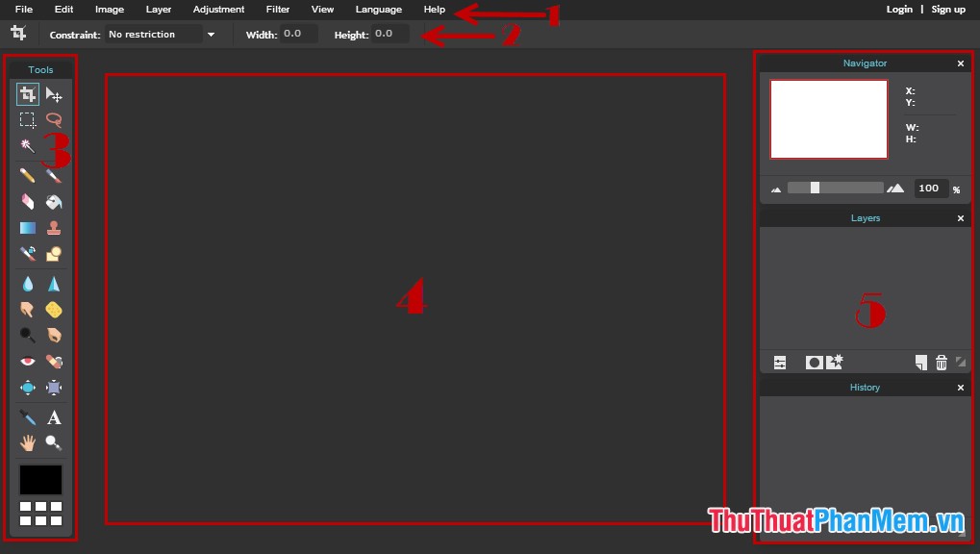Open the Adjustment menu
This screenshot has width=980, height=554.
[218, 9]
